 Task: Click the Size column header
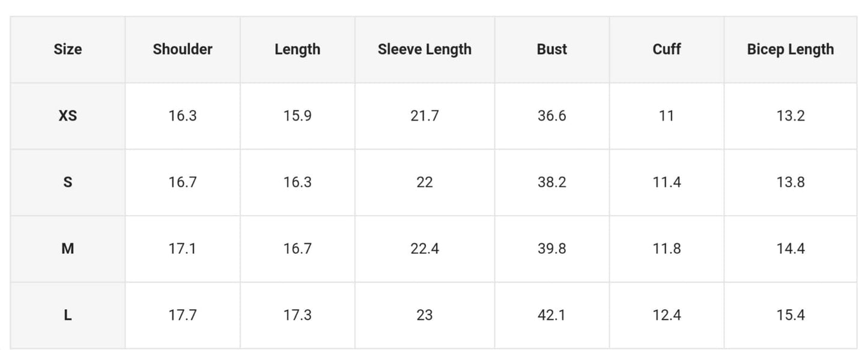[x=68, y=49]
